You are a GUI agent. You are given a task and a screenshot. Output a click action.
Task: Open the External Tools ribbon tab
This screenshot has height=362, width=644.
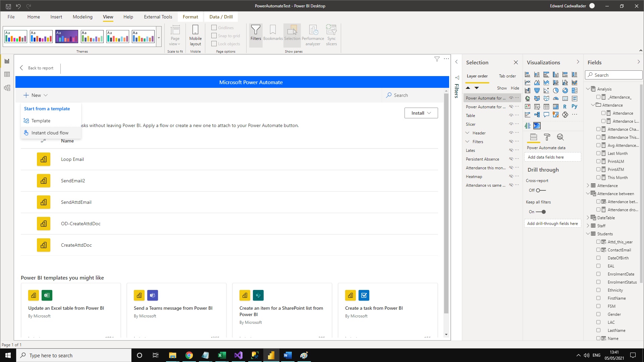click(x=158, y=17)
